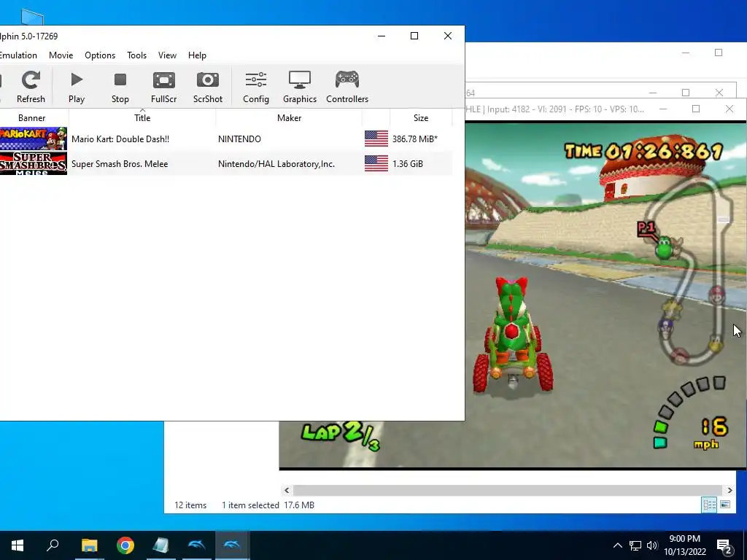Open the View menu
The width and height of the screenshot is (747, 560).
click(167, 55)
